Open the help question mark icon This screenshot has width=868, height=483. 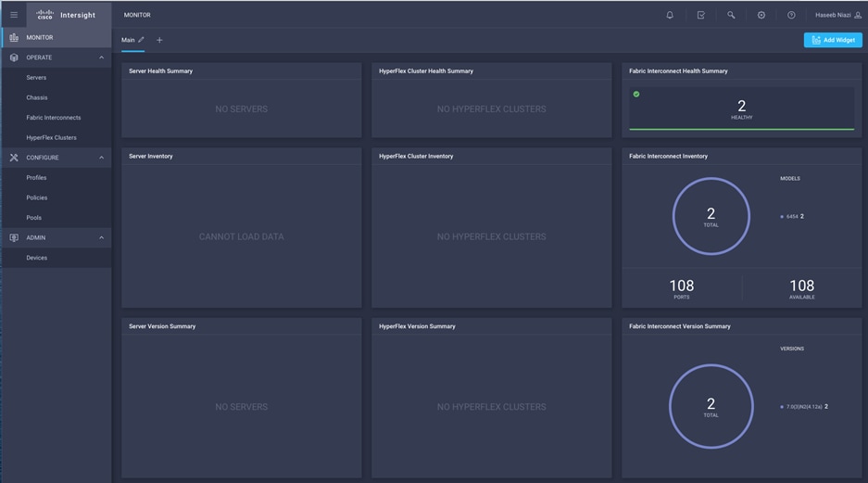pos(792,15)
